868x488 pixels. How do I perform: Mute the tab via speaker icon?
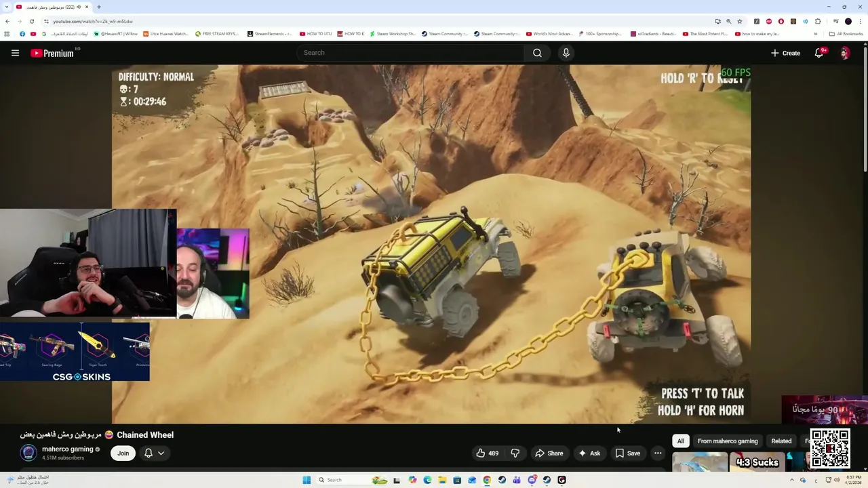78,7
